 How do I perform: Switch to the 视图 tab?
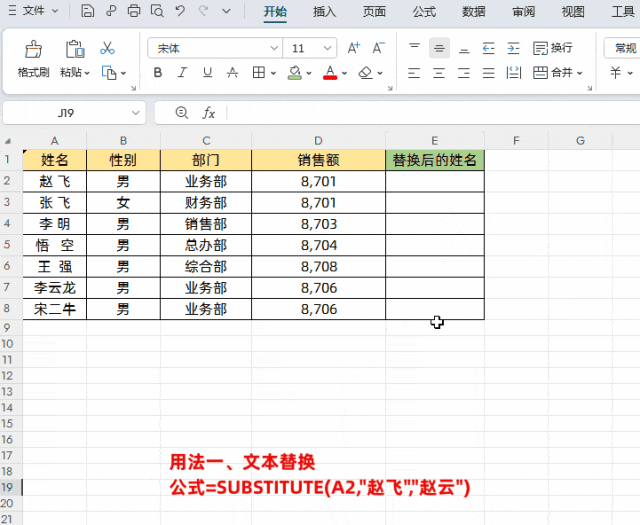(x=573, y=12)
